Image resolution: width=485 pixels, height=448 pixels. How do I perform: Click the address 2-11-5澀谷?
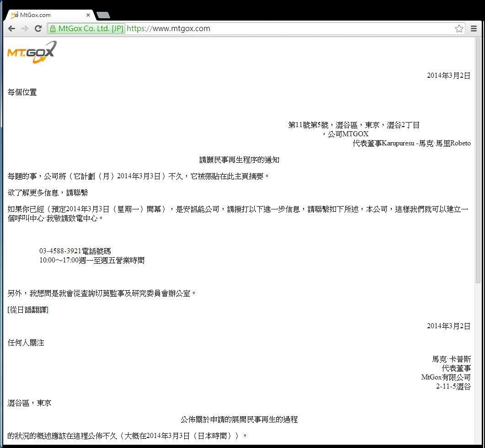(x=453, y=386)
